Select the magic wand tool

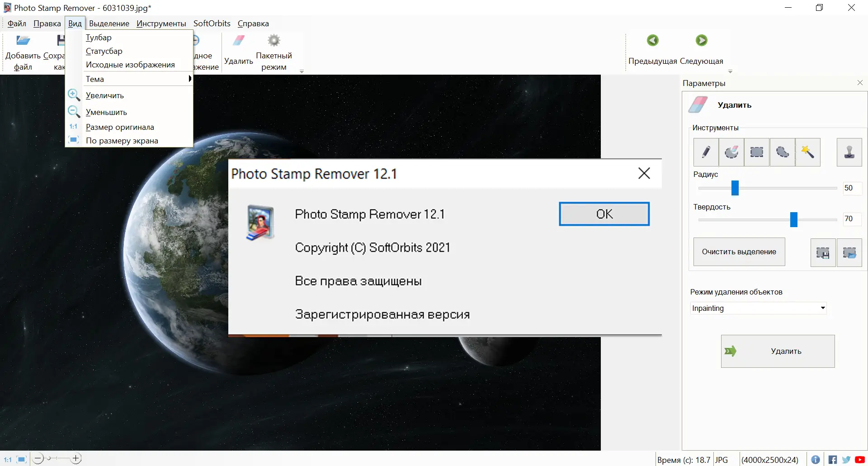[x=808, y=152]
